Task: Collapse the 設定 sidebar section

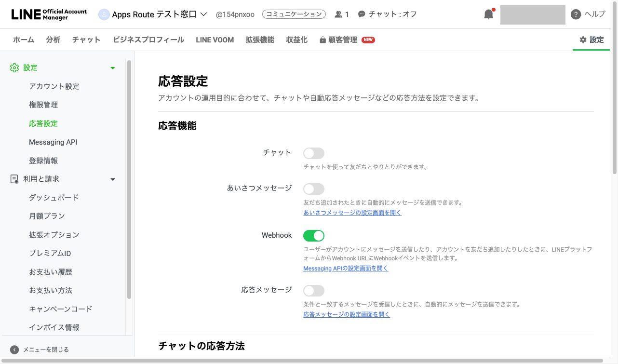Action: coord(113,68)
